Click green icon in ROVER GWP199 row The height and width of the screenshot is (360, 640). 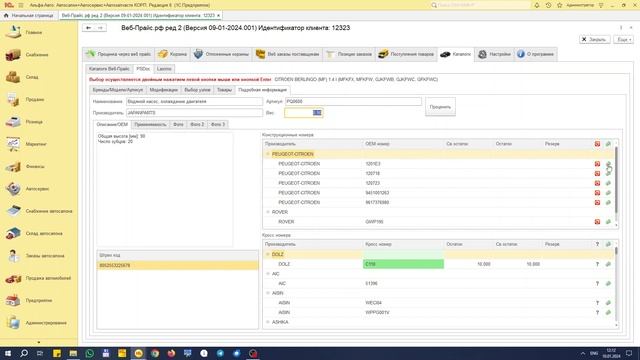coord(608,222)
